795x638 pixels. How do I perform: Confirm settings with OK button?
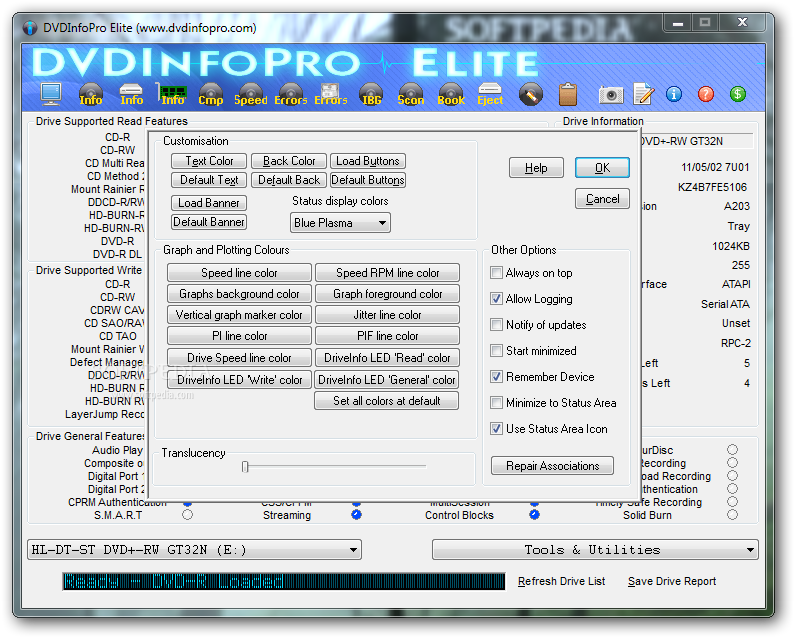point(602,168)
